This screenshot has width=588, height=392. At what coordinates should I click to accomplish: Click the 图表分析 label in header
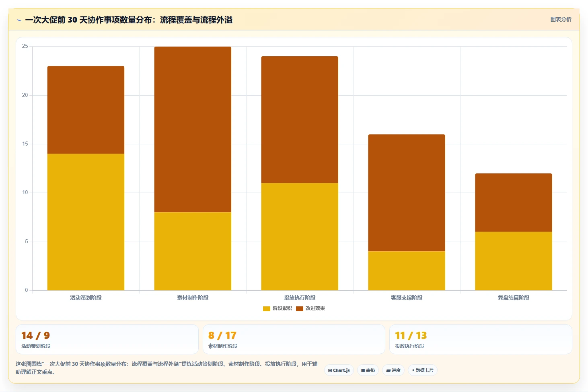pyautogui.click(x=561, y=19)
